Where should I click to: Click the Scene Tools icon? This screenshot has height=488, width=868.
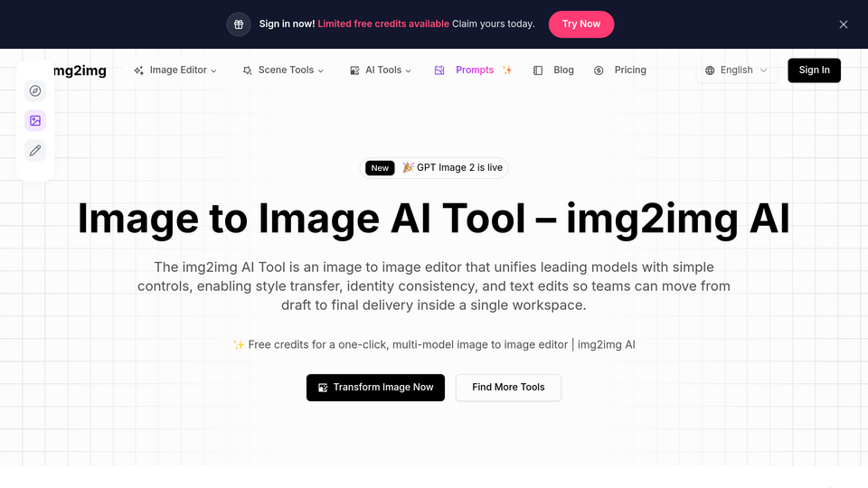coord(248,70)
